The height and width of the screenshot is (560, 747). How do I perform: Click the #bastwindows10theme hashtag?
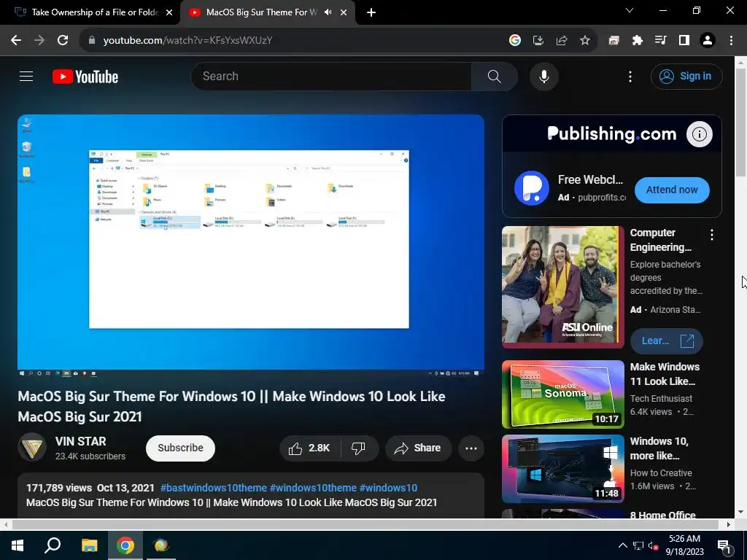[x=214, y=488]
